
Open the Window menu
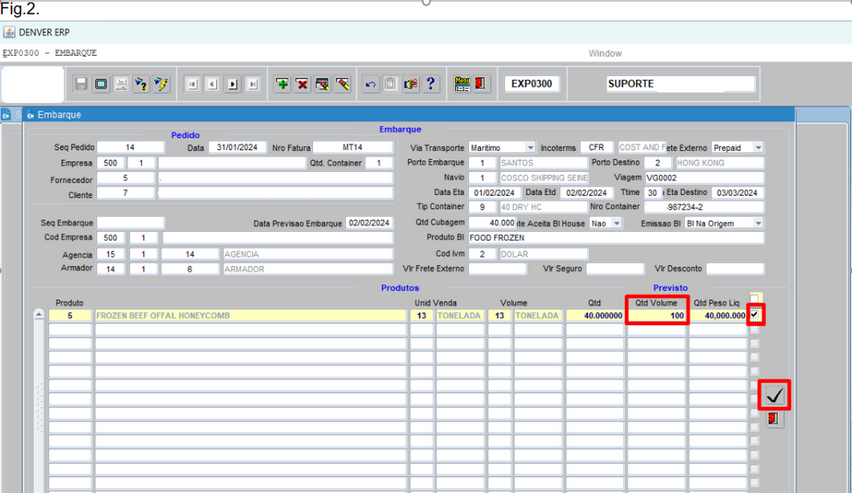[604, 53]
